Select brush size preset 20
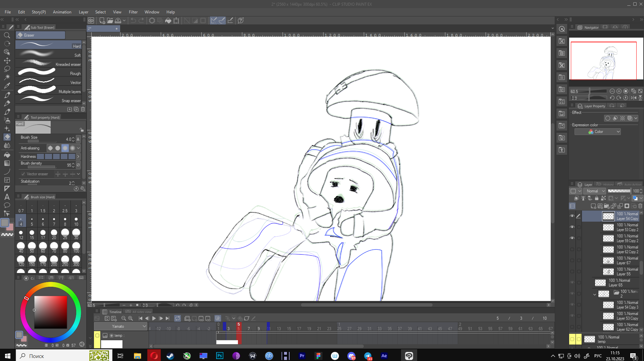The width and height of the screenshot is (644, 361). 54,234
